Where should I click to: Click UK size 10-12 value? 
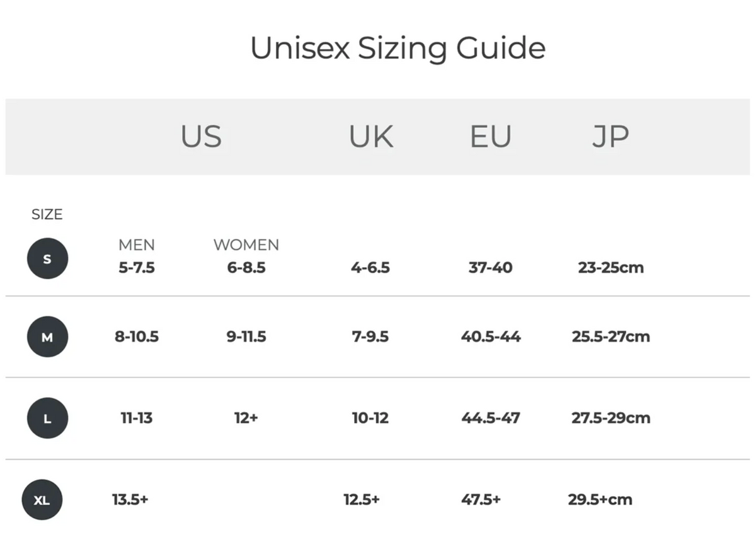click(x=370, y=418)
